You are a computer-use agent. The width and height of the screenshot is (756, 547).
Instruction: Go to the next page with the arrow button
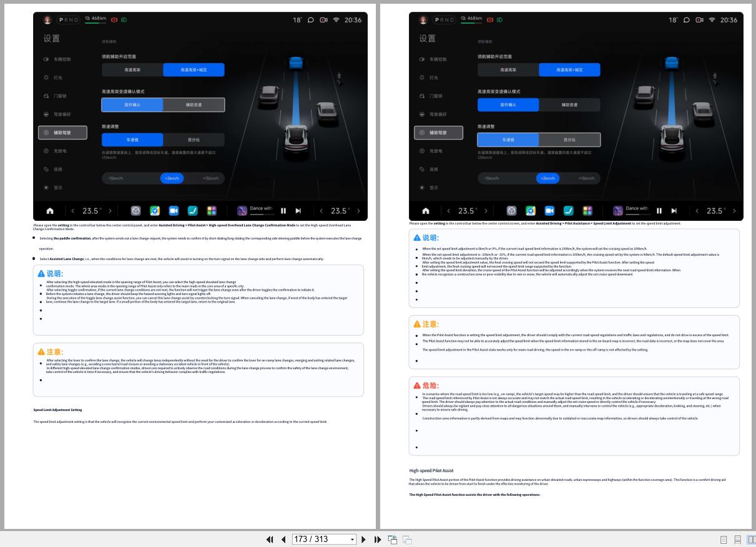(x=364, y=539)
